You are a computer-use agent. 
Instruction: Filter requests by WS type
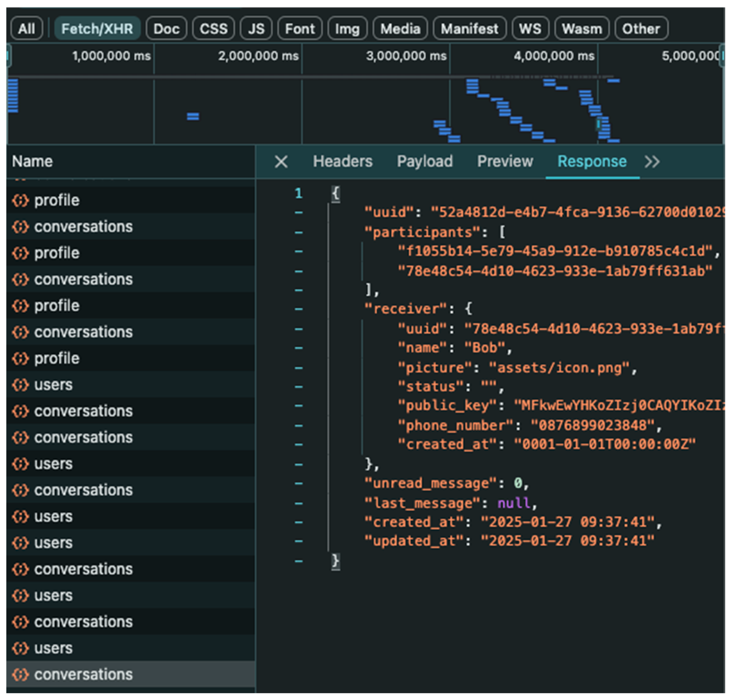click(530, 29)
